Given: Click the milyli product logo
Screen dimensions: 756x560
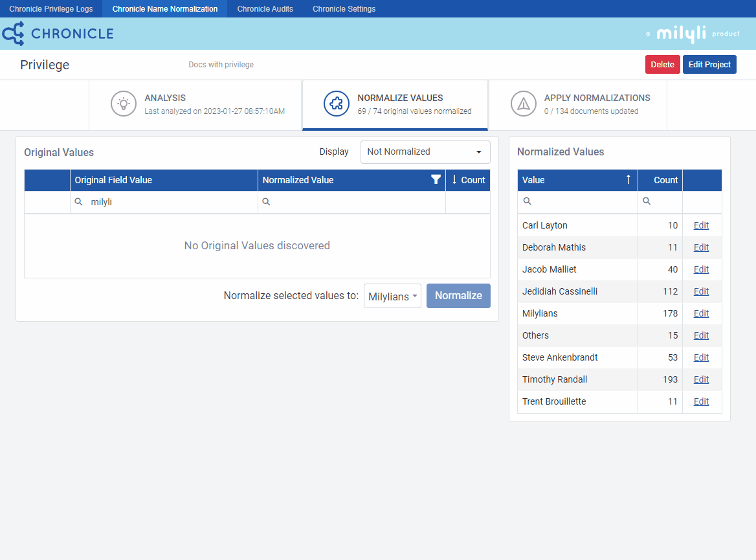Looking at the screenshot, I should pyautogui.click(x=693, y=34).
